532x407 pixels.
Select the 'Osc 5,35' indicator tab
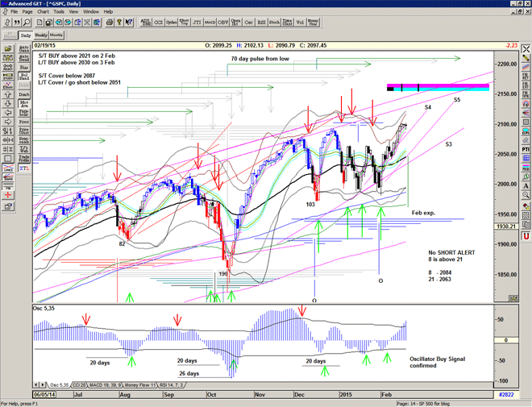tap(62, 385)
